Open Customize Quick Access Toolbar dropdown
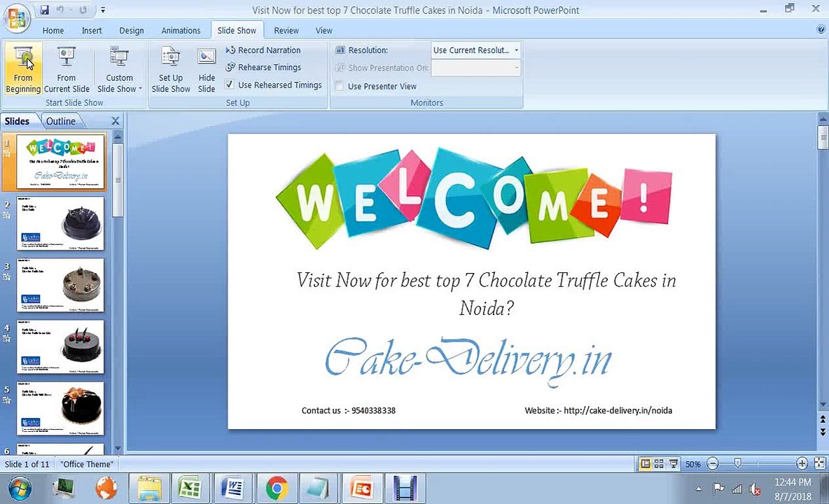This screenshot has height=504, width=829. (x=103, y=10)
